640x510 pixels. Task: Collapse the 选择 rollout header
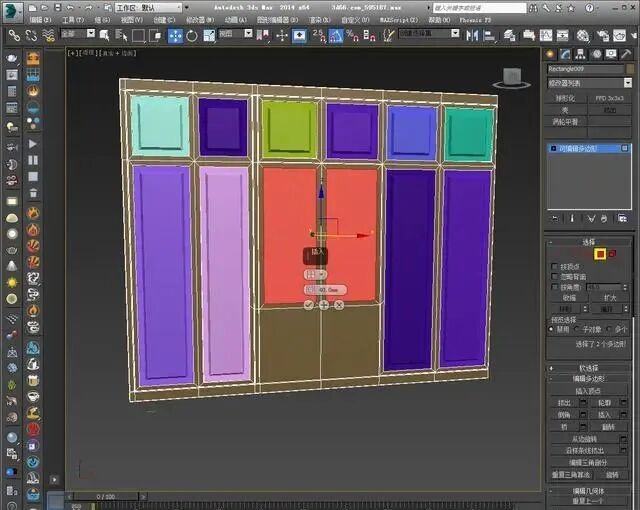[589, 242]
